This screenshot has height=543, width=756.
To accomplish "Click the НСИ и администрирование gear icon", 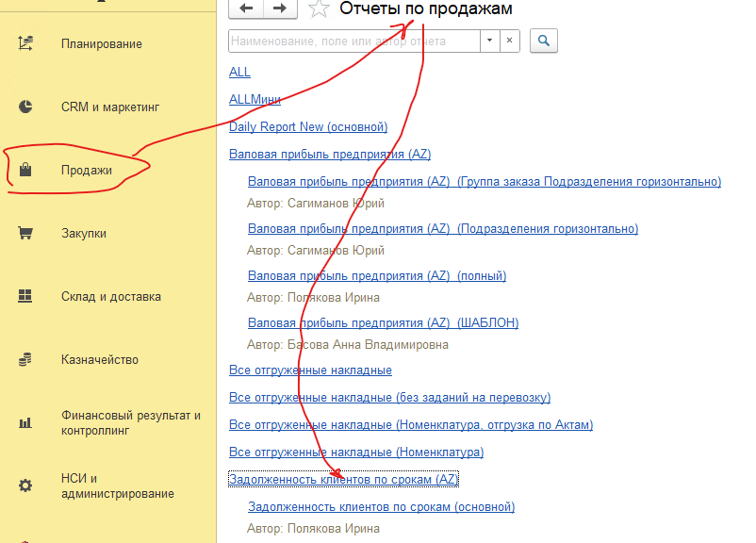I will [25, 485].
